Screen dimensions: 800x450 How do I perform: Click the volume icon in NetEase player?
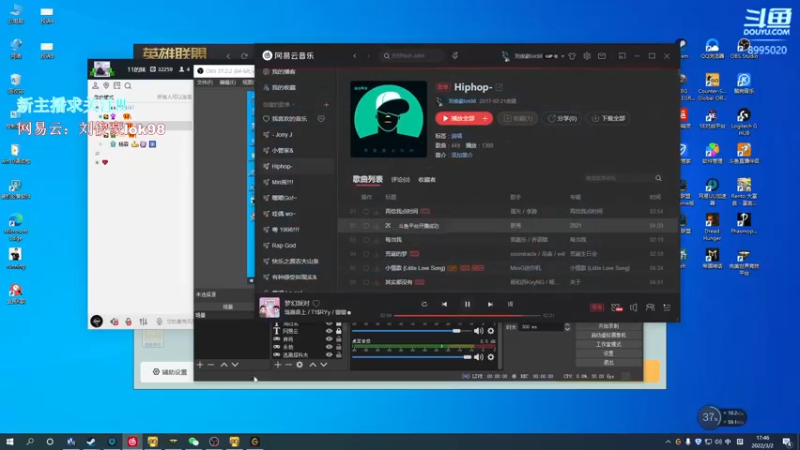click(x=634, y=307)
